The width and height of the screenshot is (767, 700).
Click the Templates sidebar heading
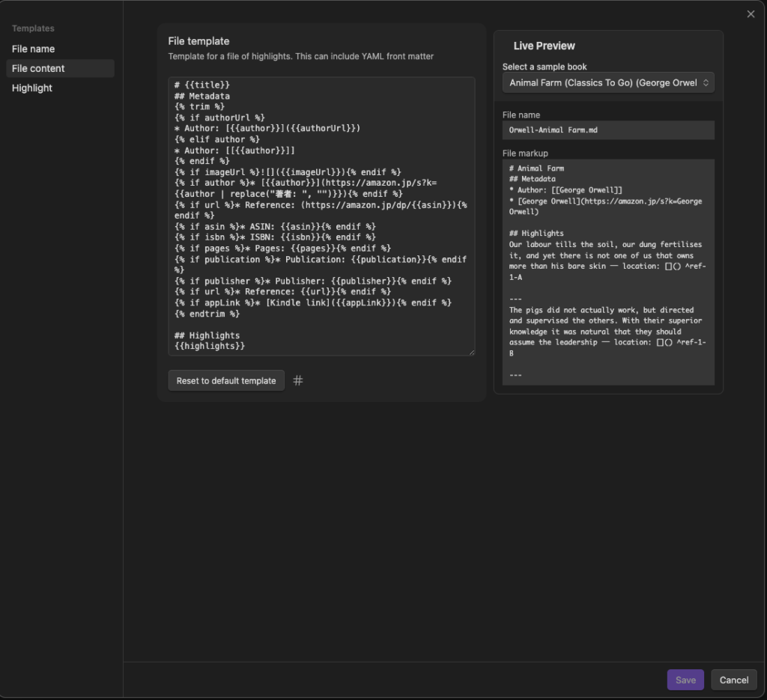click(x=33, y=28)
